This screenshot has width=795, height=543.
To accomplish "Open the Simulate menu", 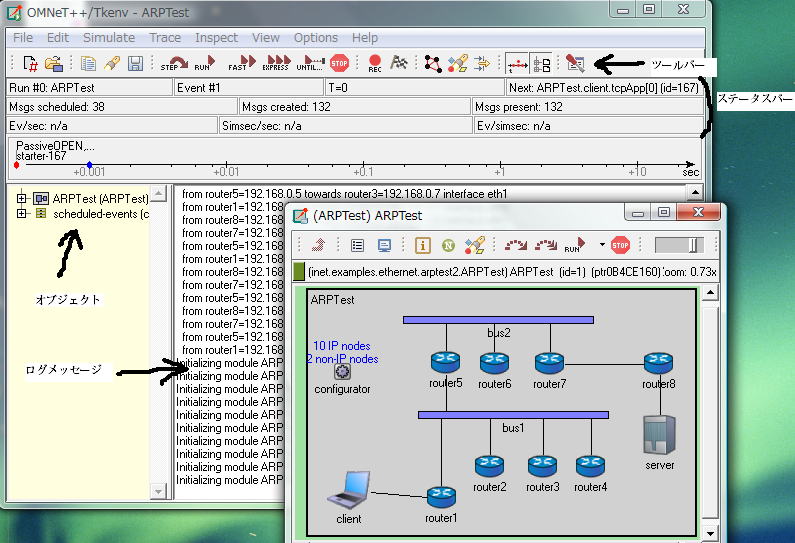I will (109, 38).
